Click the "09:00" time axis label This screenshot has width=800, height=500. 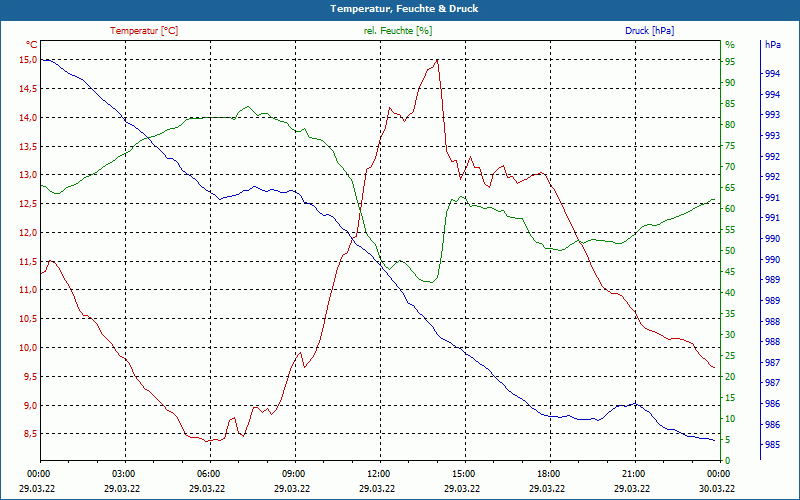point(292,473)
